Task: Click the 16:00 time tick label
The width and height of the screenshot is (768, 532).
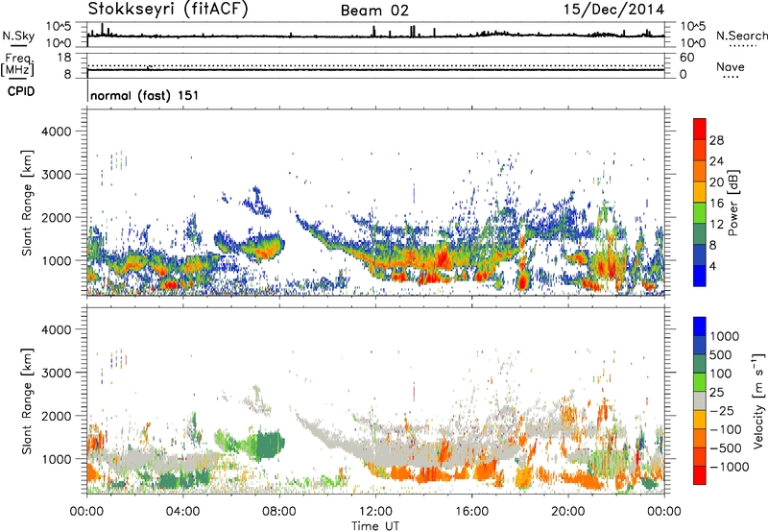Action: 471,512
